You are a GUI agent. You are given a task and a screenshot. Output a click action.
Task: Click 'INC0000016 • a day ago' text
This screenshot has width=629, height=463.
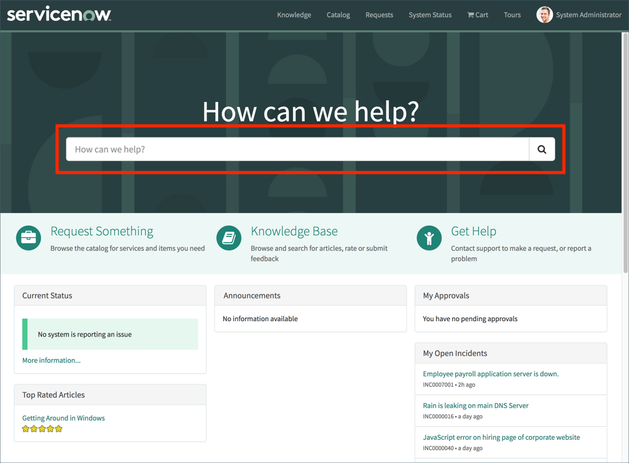[x=452, y=416]
